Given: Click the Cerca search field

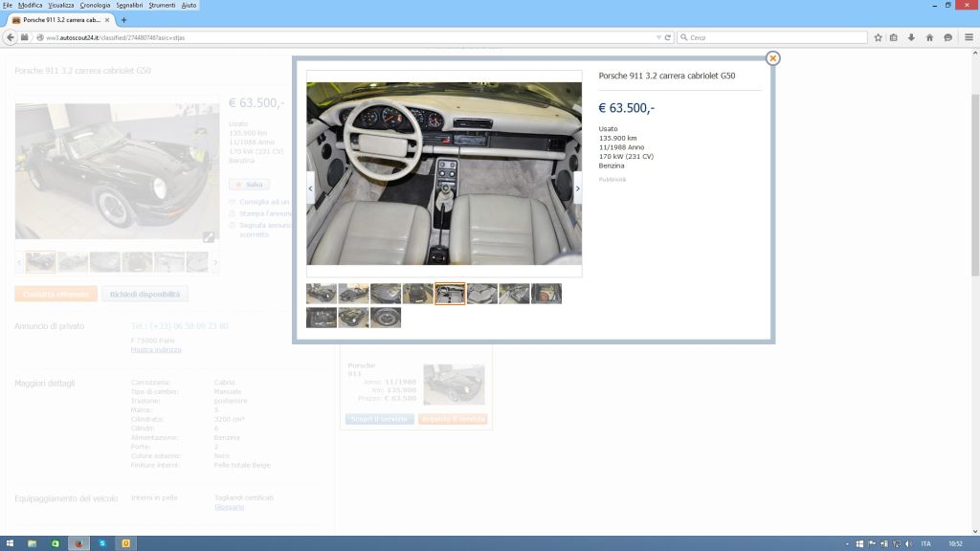Looking at the screenshot, I should coord(772,37).
